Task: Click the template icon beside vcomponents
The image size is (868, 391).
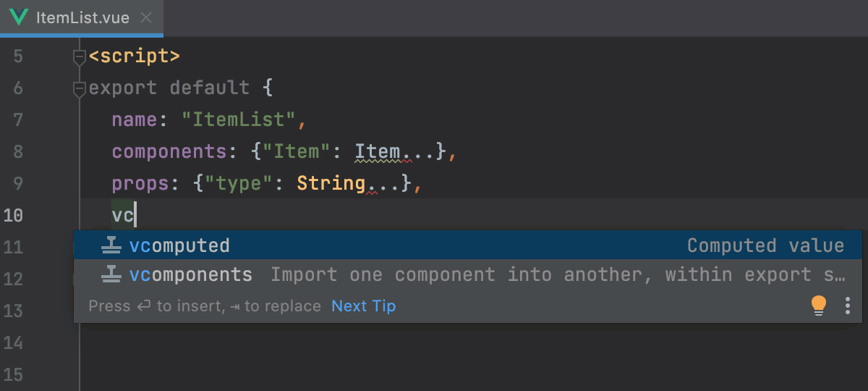Action: coord(111,275)
